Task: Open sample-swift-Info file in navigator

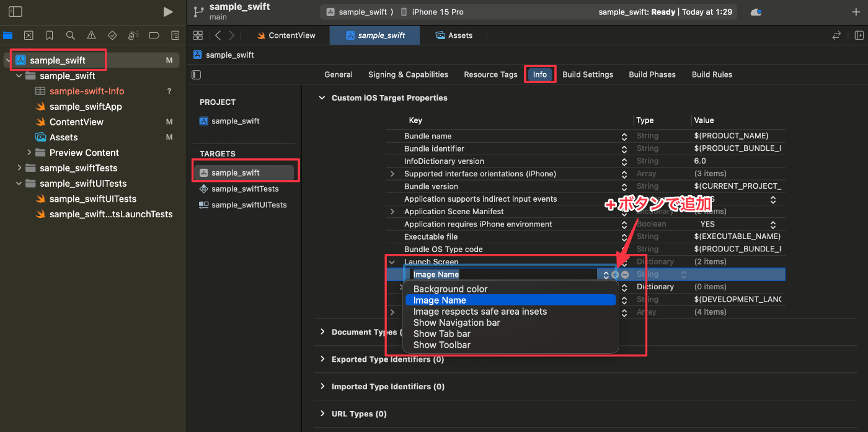Action: (x=87, y=91)
